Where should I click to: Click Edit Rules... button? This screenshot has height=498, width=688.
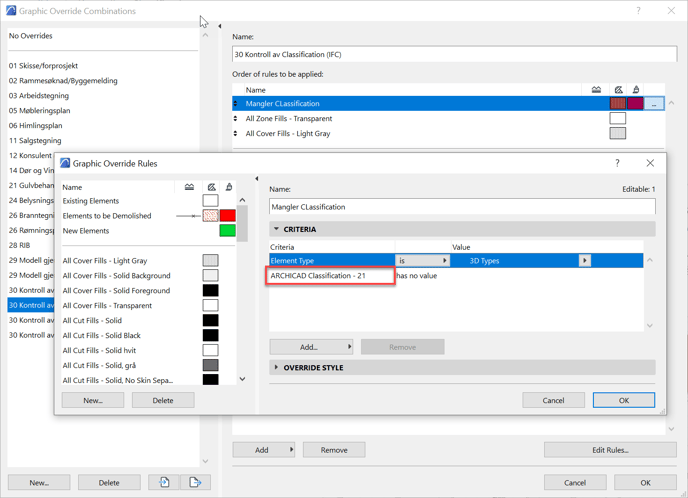(x=610, y=450)
